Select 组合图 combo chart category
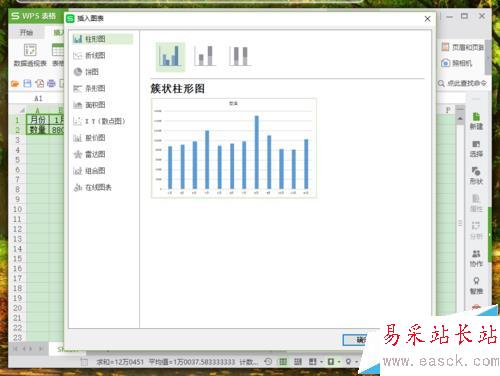 tap(89, 171)
